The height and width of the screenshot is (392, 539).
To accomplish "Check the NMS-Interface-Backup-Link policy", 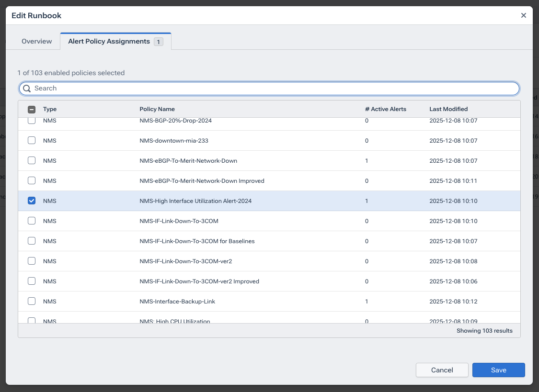I will [32, 301].
